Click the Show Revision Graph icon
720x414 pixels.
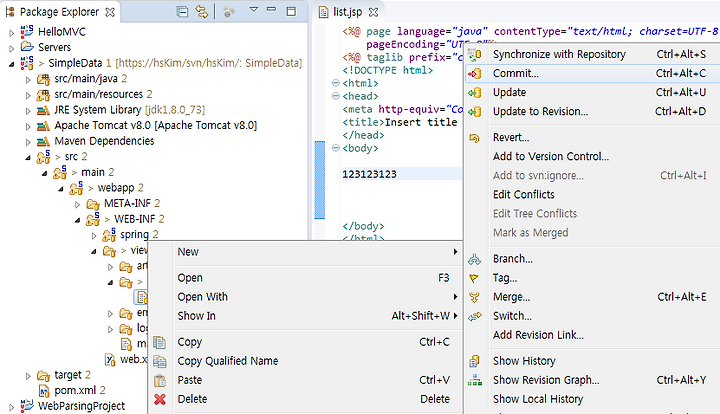coord(475,380)
